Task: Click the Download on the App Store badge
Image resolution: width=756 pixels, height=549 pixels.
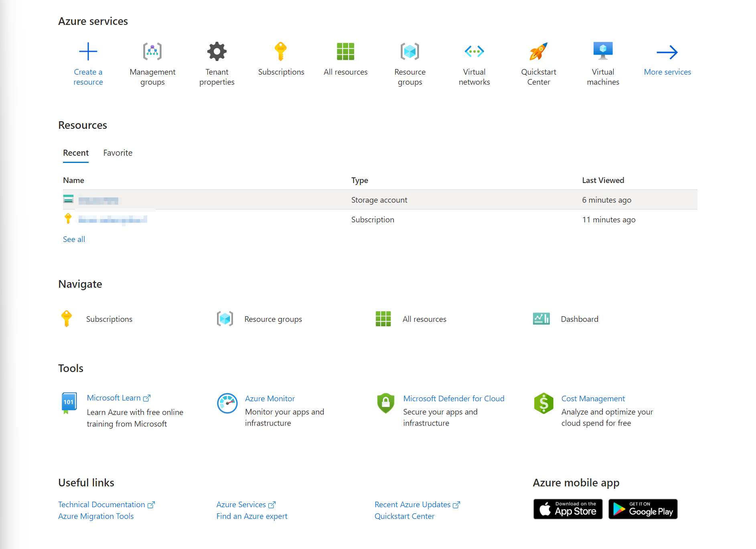Action: 568,509
